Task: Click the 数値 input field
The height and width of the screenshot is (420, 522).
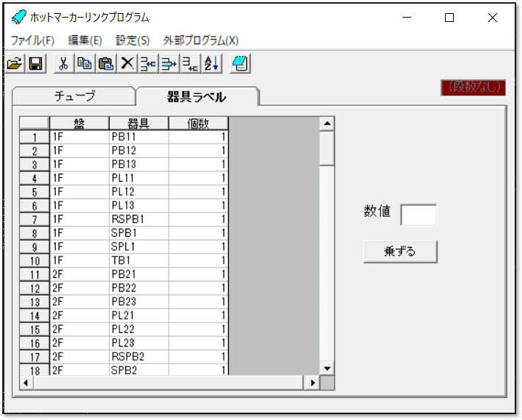Action: point(419,215)
